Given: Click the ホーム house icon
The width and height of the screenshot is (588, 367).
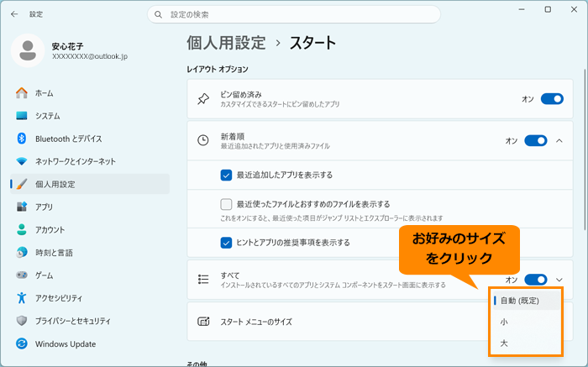Looking at the screenshot, I should tap(22, 93).
